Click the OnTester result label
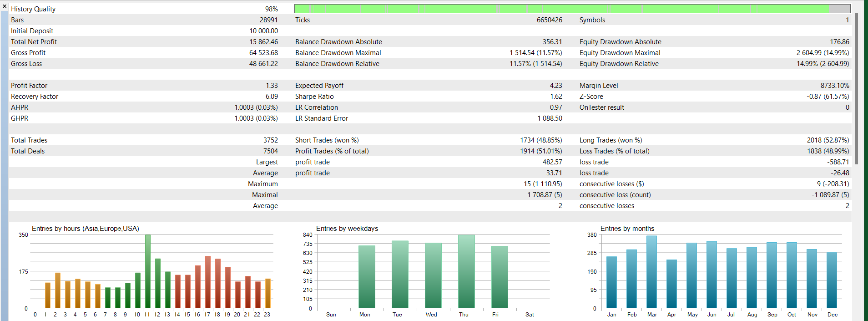The image size is (868, 321). pyautogui.click(x=602, y=107)
